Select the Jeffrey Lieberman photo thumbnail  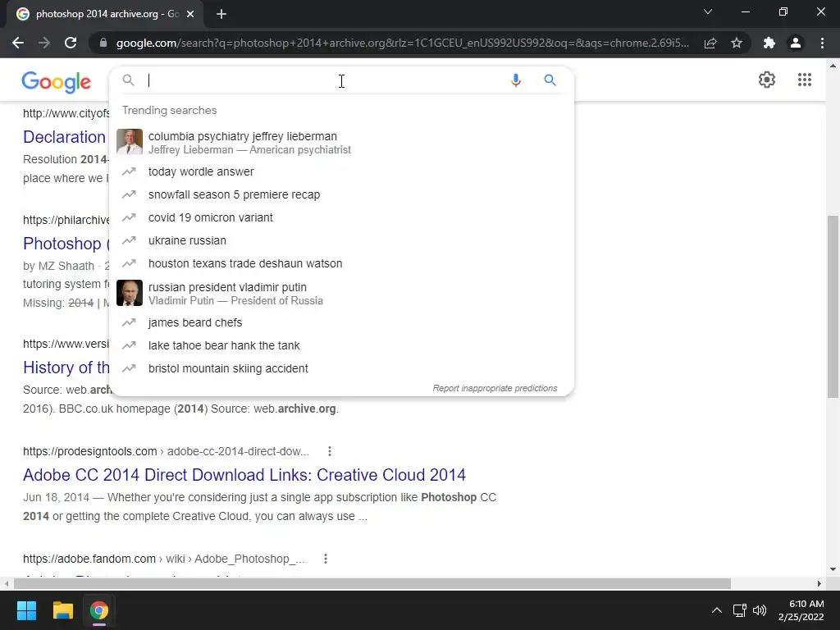pyautogui.click(x=130, y=142)
